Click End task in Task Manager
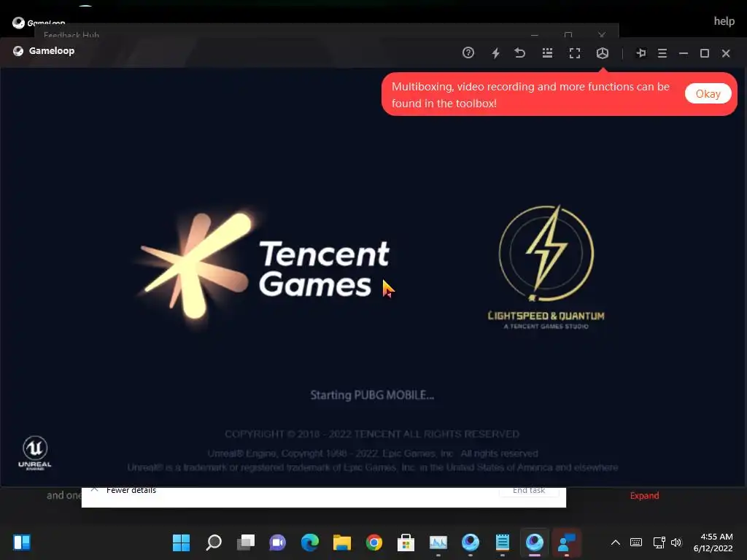Viewport: 747px width, 560px height. click(x=529, y=490)
